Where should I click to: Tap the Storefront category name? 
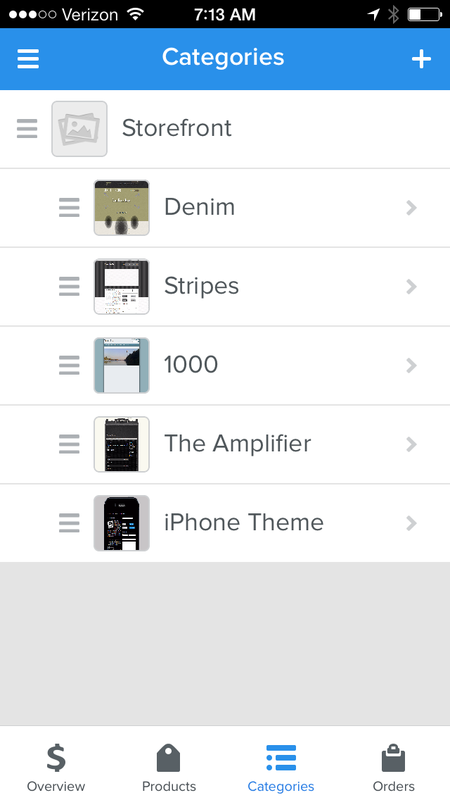tap(177, 128)
